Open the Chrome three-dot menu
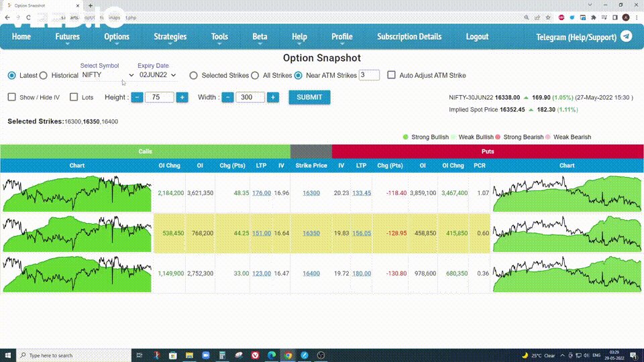 pyautogui.click(x=637, y=17)
